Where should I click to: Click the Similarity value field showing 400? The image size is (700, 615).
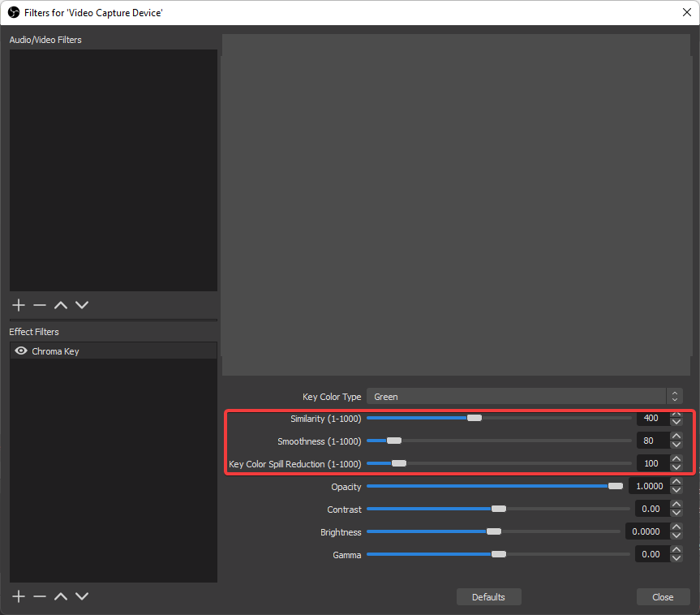[x=653, y=418]
